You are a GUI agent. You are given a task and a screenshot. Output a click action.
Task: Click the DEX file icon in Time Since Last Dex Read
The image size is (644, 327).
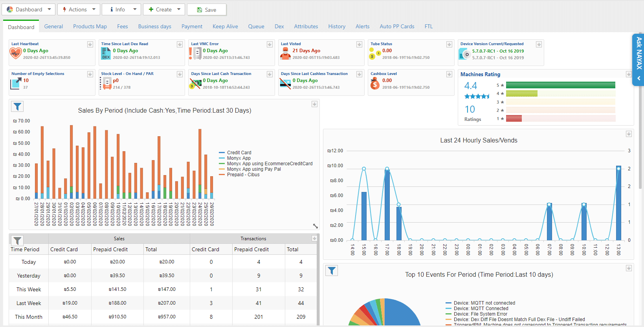(x=106, y=53)
